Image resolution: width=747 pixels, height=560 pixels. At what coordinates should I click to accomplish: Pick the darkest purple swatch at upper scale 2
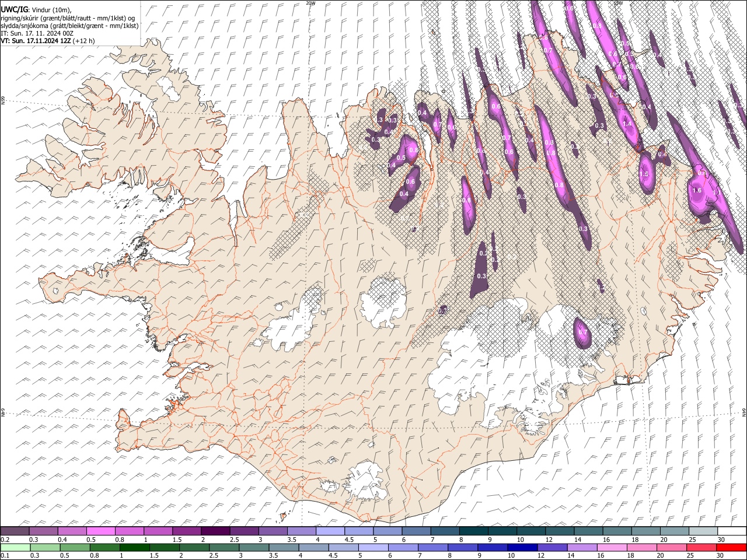coord(215,531)
